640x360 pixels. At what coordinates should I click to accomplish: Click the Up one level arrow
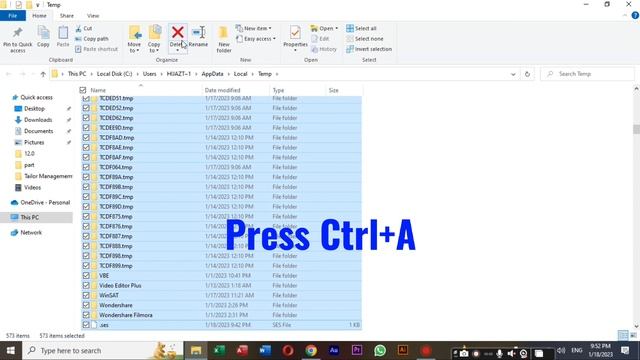[43, 74]
